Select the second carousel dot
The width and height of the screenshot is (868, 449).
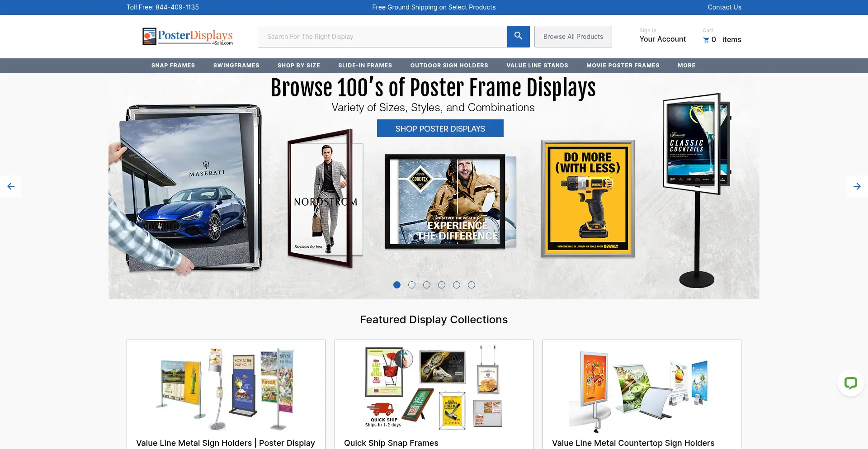[x=412, y=285]
